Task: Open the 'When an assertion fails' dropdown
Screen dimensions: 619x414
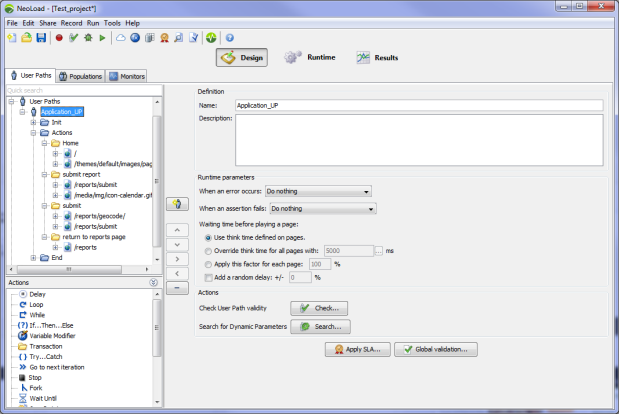Action: (x=322, y=209)
